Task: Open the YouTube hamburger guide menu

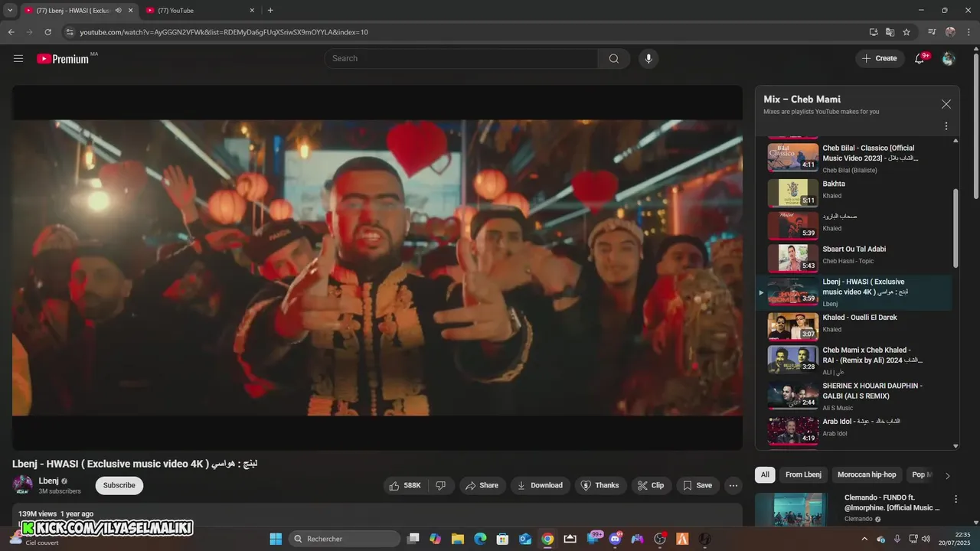Action: point(18,59)
